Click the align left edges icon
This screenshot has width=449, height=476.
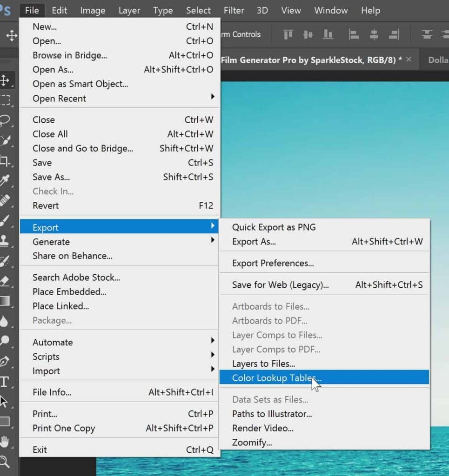[x=354, y=34]
